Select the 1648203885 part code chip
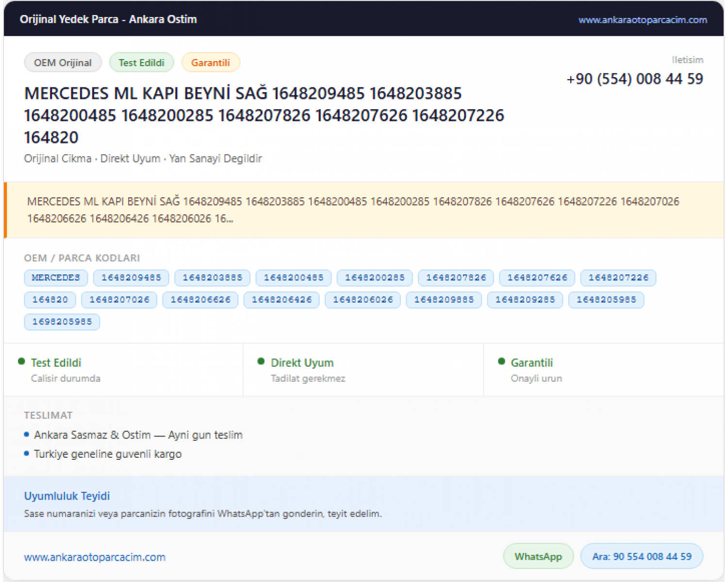Image resolution: width=728 pixels, height=582 pixels. (x=212, y=278)
